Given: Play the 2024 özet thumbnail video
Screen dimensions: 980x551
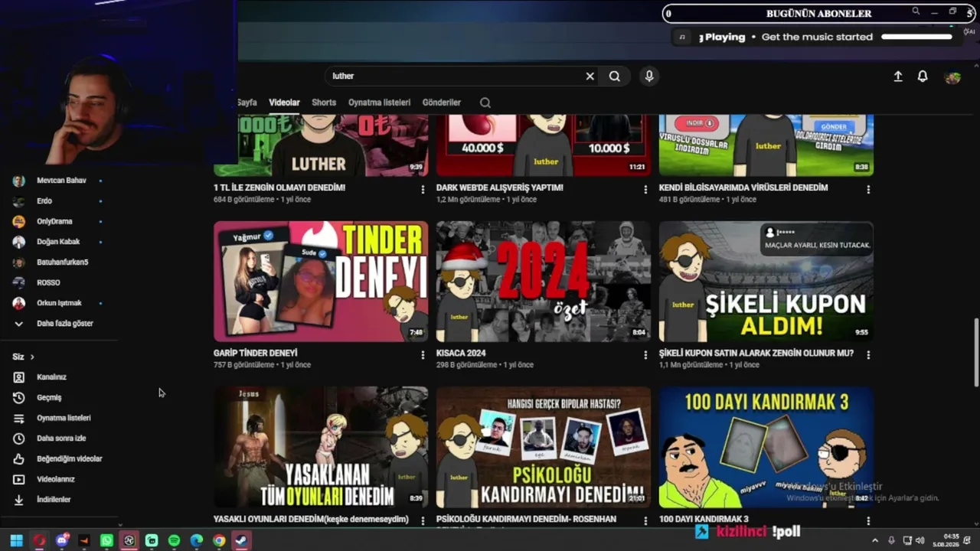Looking at the screenshot, I should 544,282.
